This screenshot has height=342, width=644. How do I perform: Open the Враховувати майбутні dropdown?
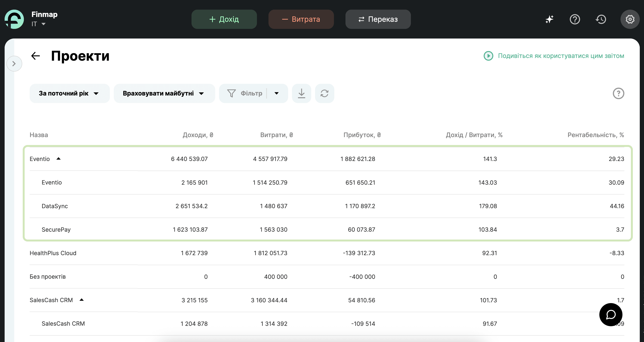(x=164, y=93)
